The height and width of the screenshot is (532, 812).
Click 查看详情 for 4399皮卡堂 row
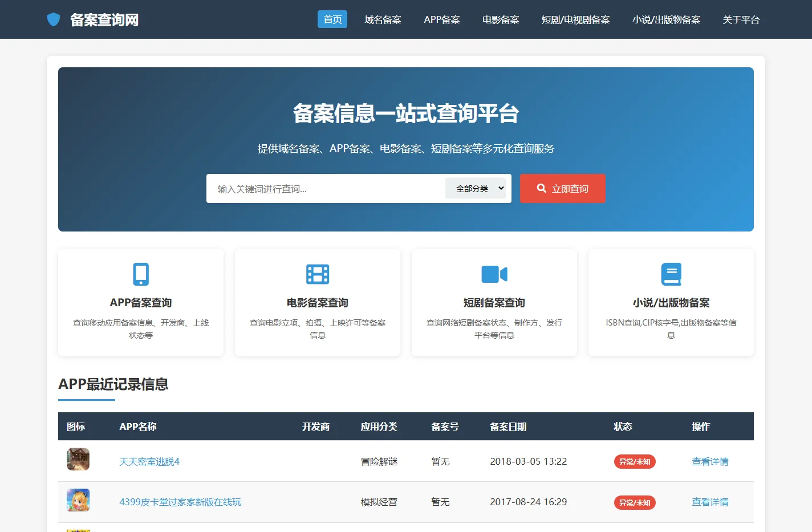(710, 502)
